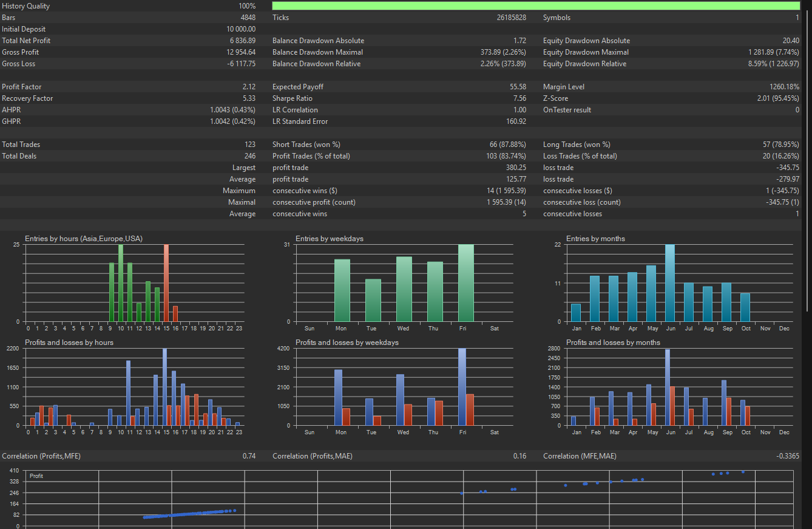Image resolution: width=812 pixels, height=529 pixels.
Task: Click the green History Quality progress bar
Action: tap(536, 6)
